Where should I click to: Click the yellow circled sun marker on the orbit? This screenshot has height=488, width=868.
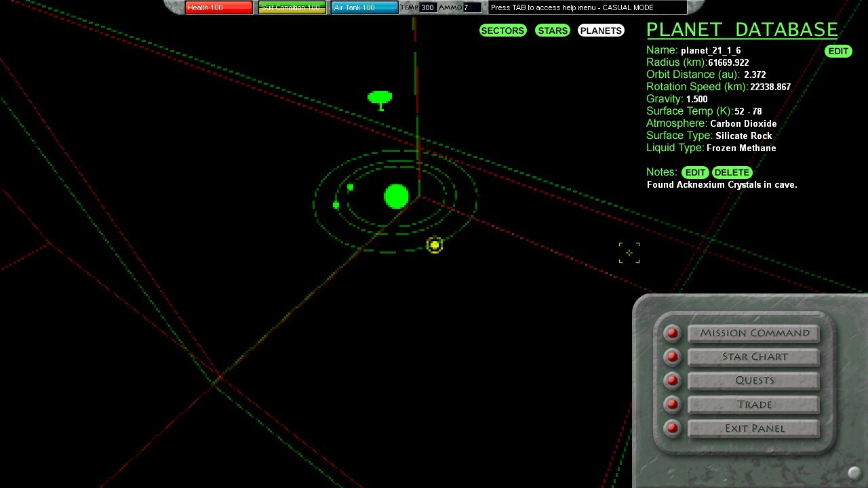[435, 245]
